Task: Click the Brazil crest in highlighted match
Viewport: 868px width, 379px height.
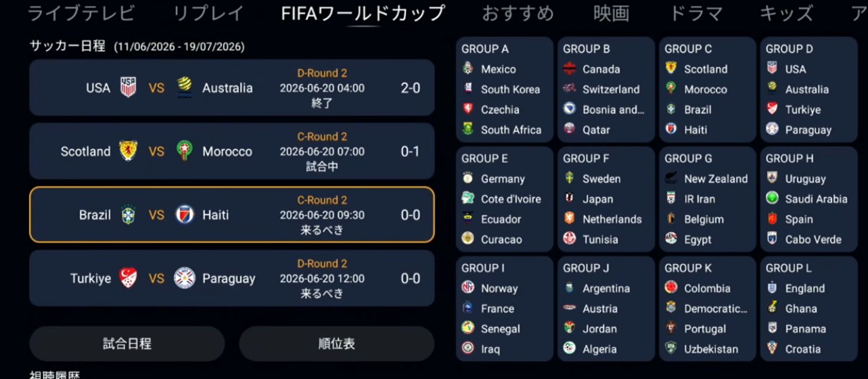Action: pyautogui.click(x=128, y=215)
